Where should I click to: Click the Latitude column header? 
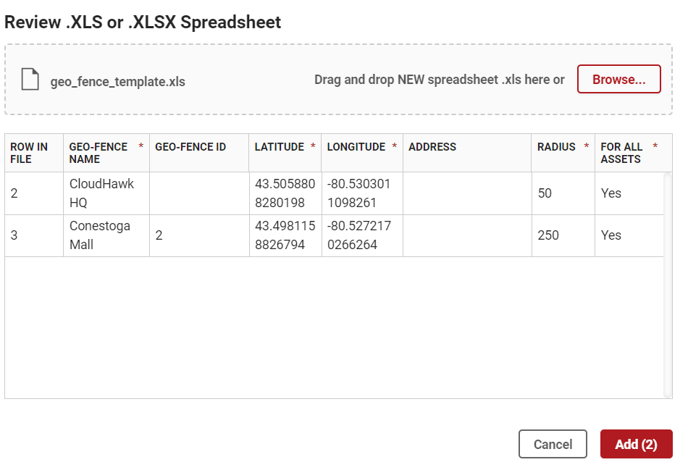coord(279,147)
